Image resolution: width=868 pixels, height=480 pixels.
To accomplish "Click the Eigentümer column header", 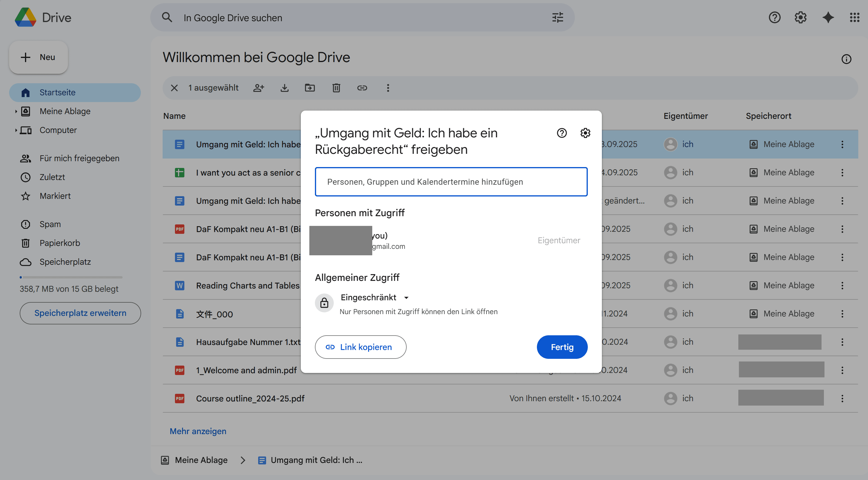I will pyautogui.click(x=685, y=116).
